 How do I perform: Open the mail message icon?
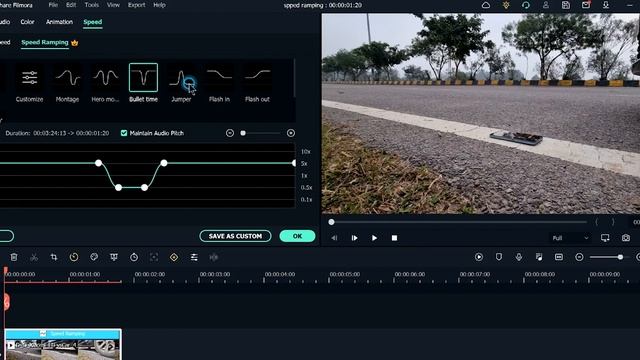click(x=586, y=5)
